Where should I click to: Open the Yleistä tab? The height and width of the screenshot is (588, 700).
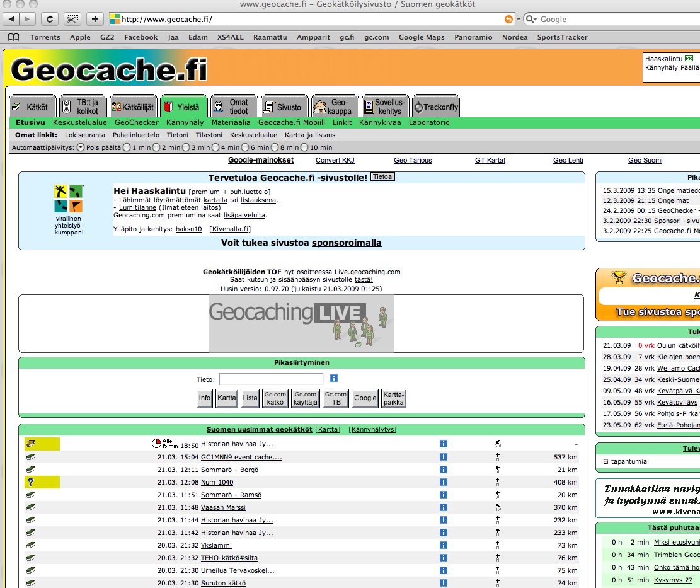pyautogui.click(x=184, y=107)
